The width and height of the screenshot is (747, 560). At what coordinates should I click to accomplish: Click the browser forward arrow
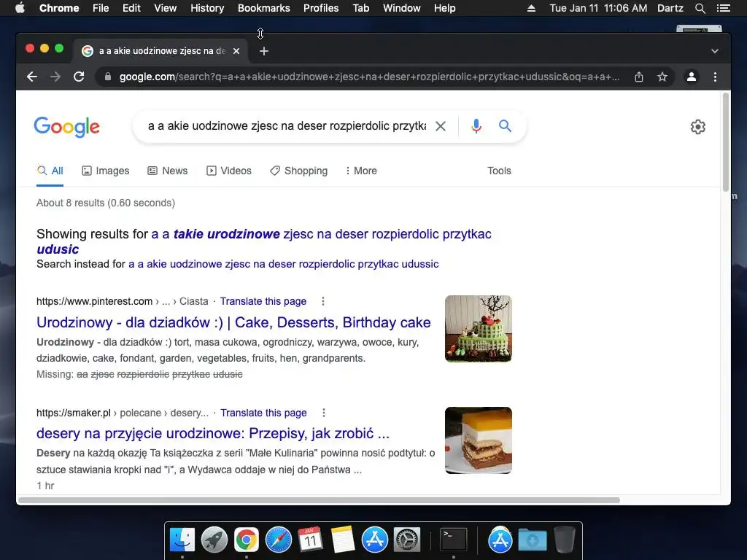point(55,77)
